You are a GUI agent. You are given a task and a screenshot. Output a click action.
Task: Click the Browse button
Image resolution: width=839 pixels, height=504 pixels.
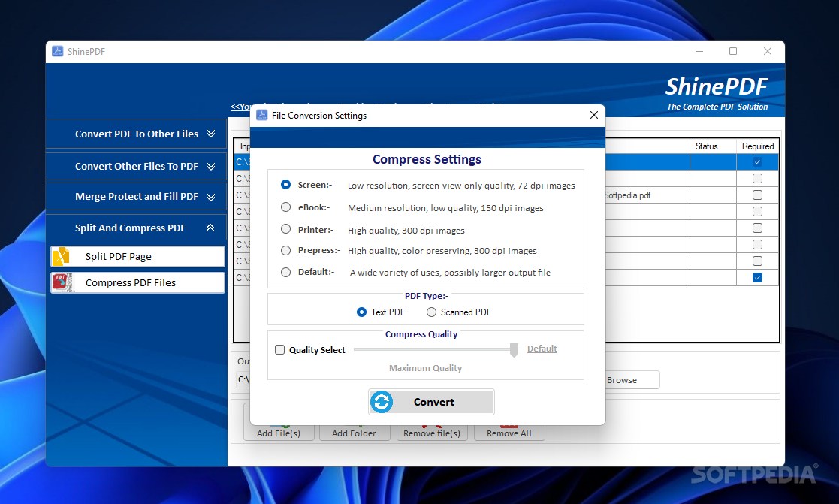622,380
